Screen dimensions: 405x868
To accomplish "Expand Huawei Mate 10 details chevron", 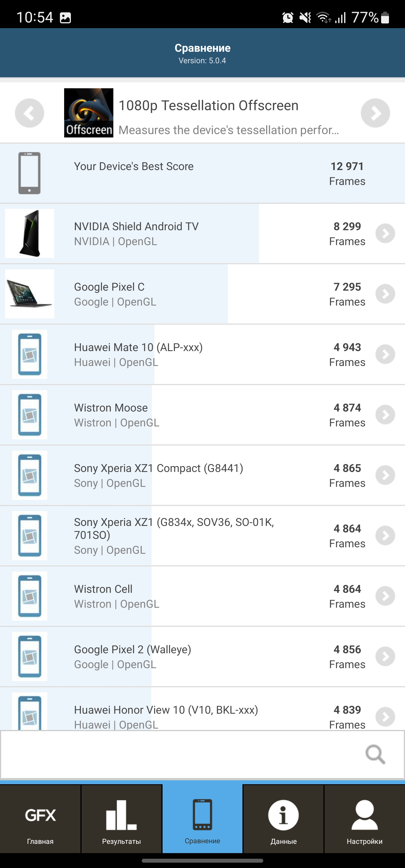I will pyautogui.click(x=385, y=354).
